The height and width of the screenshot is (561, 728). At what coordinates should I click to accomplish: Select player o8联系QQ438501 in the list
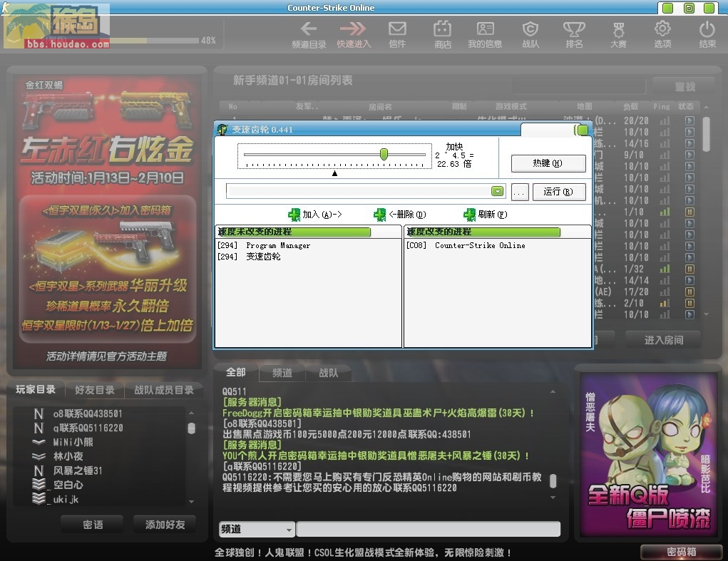88,414
